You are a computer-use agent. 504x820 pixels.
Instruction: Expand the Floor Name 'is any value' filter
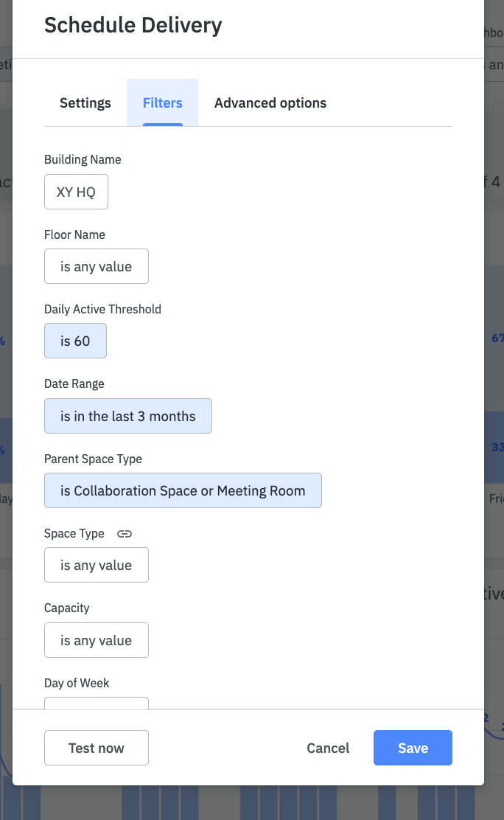[97, 266]
